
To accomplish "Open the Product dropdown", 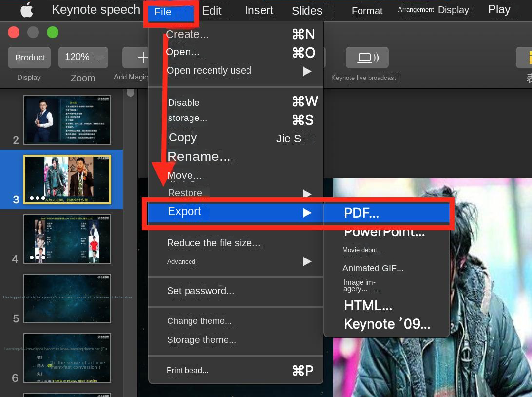I will click(29, 57).
